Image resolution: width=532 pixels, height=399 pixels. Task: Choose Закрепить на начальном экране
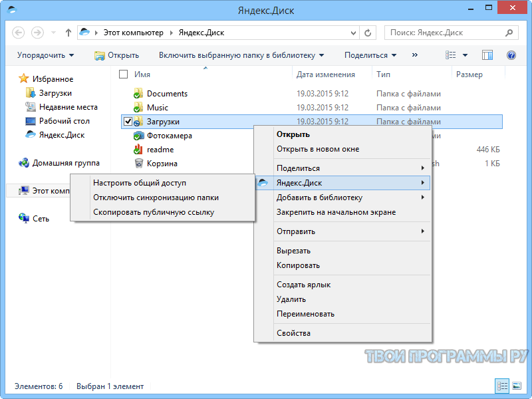tap(342, 212)
